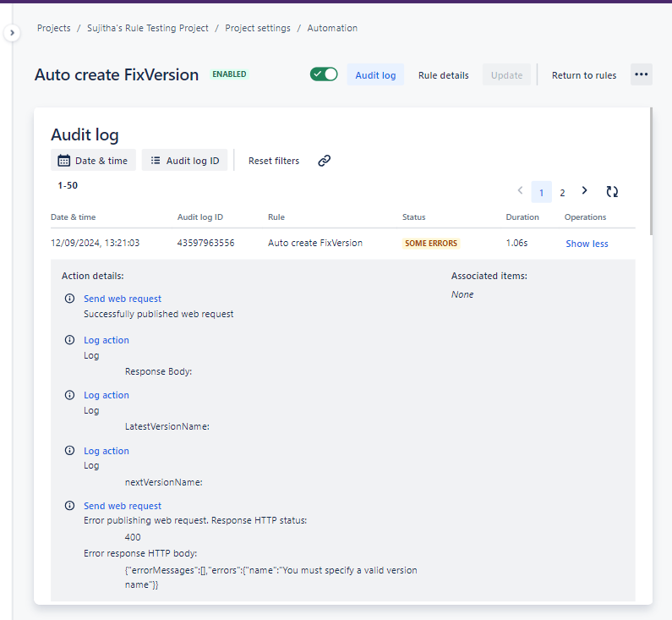Go to page 2 of audit log
Viewport: 672px width, 620px height.
pos(562,193)
